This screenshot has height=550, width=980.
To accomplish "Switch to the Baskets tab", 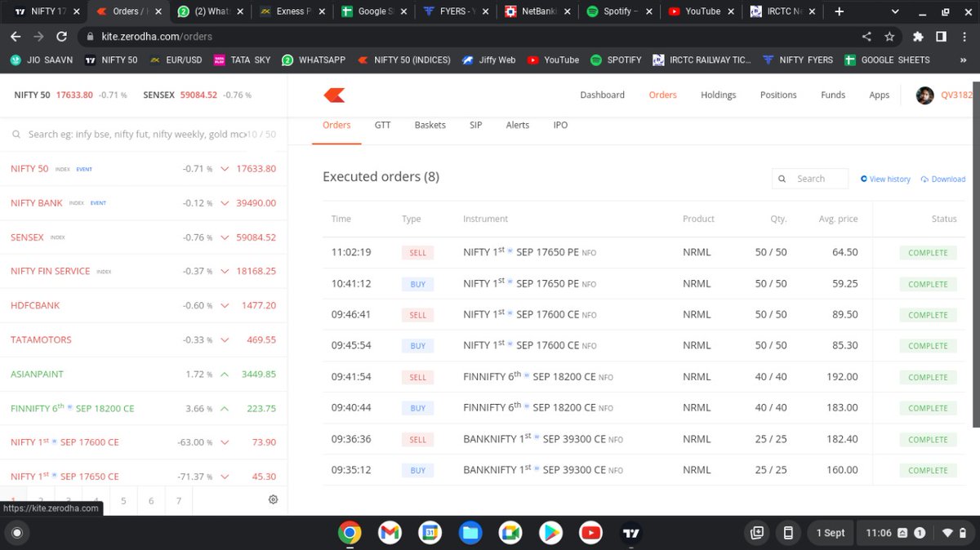I will click(x=430, y=125).
